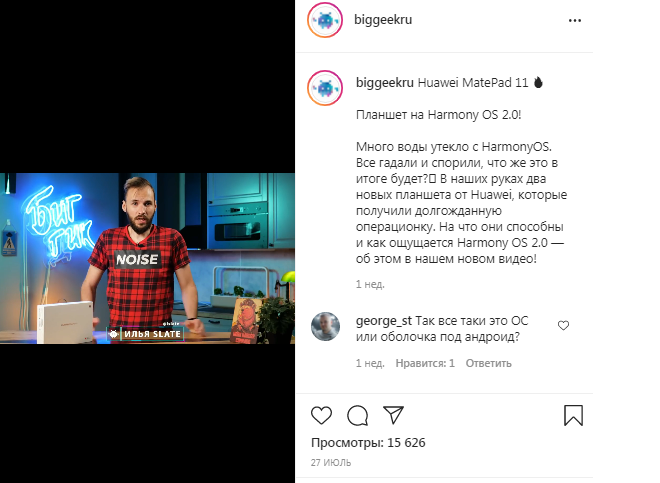
Task: Open the biggeekru username in the header
Action: (383, 19)
